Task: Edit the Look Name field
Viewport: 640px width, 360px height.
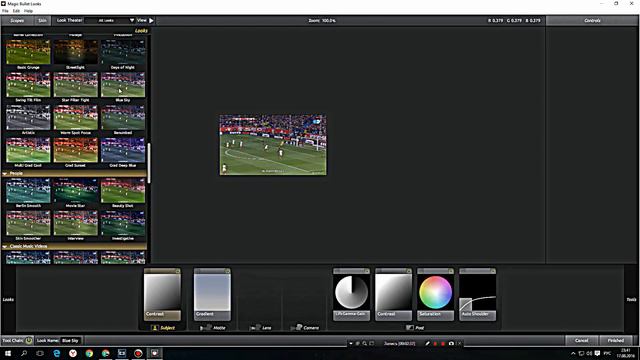Action: click(x=71, y=340)
